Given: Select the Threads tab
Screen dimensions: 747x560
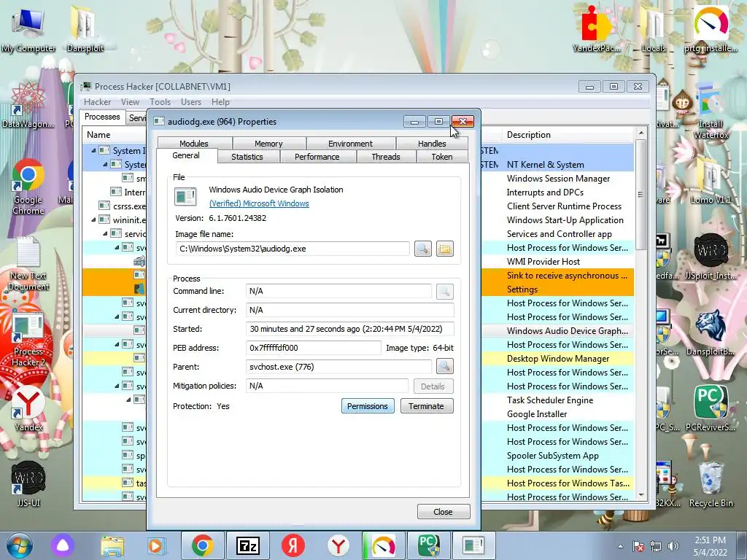Looking at the screenshot, I should [x=385, y=157].
